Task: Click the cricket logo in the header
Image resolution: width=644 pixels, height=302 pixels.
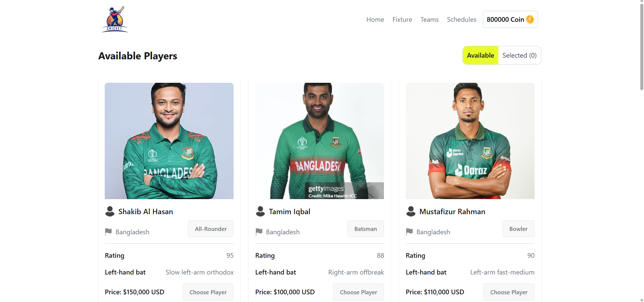Action: [115, 19]
